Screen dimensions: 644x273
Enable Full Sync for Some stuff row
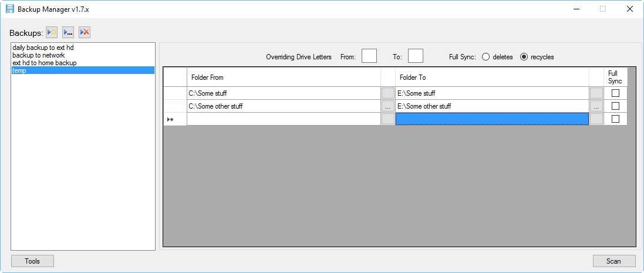click(x=615, y=93)
